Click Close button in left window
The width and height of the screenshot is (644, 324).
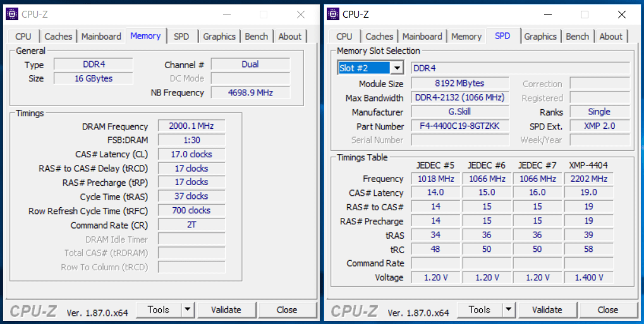[287, 309]
